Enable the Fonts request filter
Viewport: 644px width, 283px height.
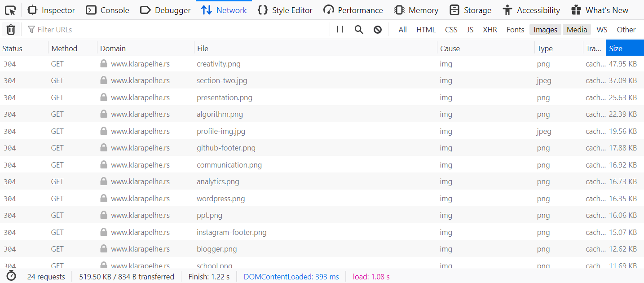[x=515, y=29]
